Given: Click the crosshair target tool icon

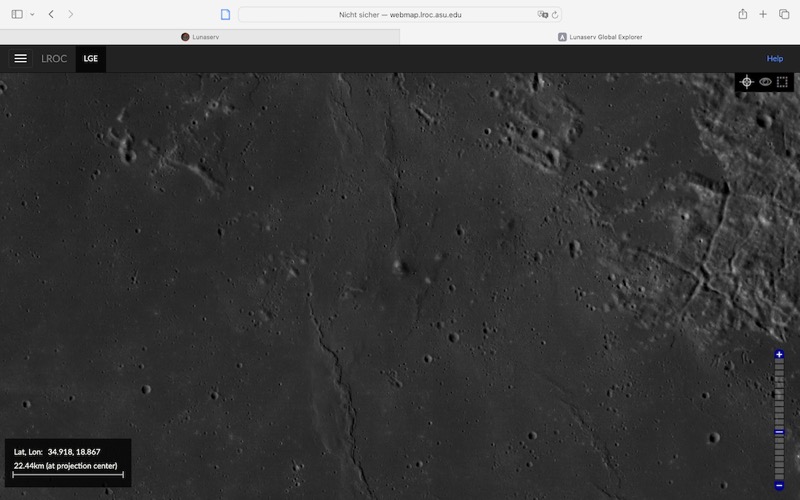Looking at the screenshot, I should click(746, 82).
